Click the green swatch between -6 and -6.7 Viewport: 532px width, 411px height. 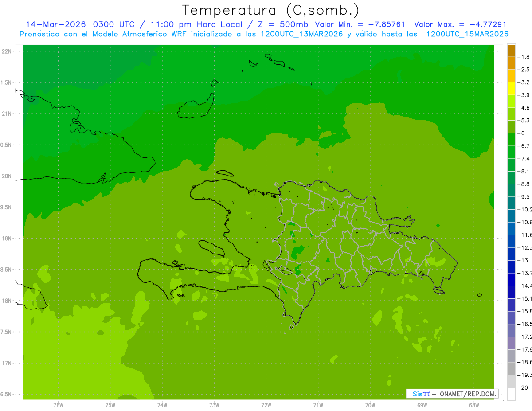(x=511, y=139)
